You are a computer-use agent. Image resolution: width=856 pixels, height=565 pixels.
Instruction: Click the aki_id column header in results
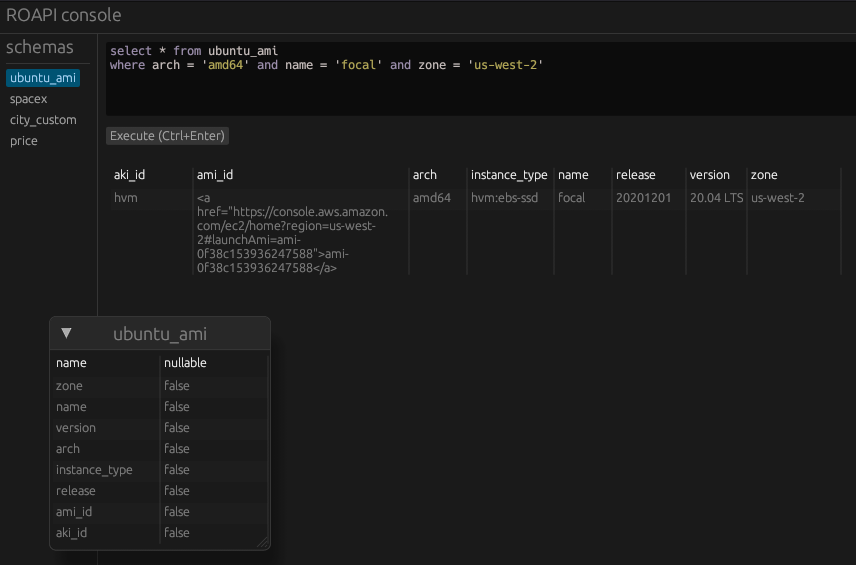(x=130, y=175)
